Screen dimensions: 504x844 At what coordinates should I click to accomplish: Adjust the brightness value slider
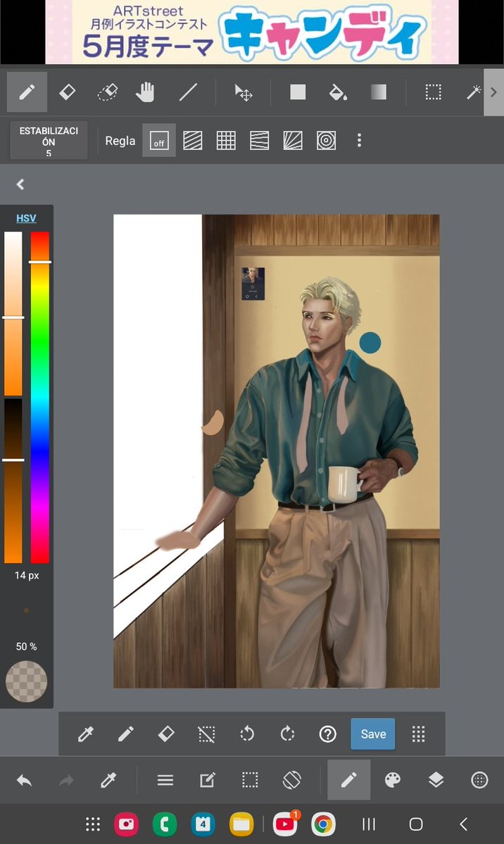coord(13,481)
